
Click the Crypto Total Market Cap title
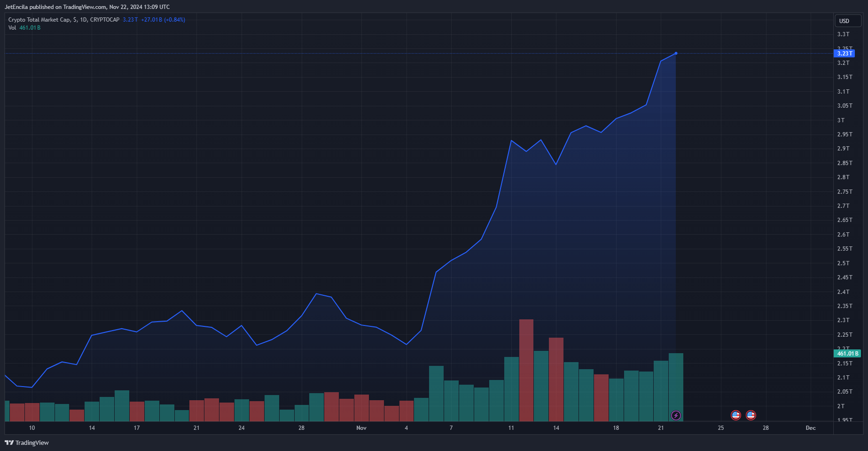(x=39, y=20)
